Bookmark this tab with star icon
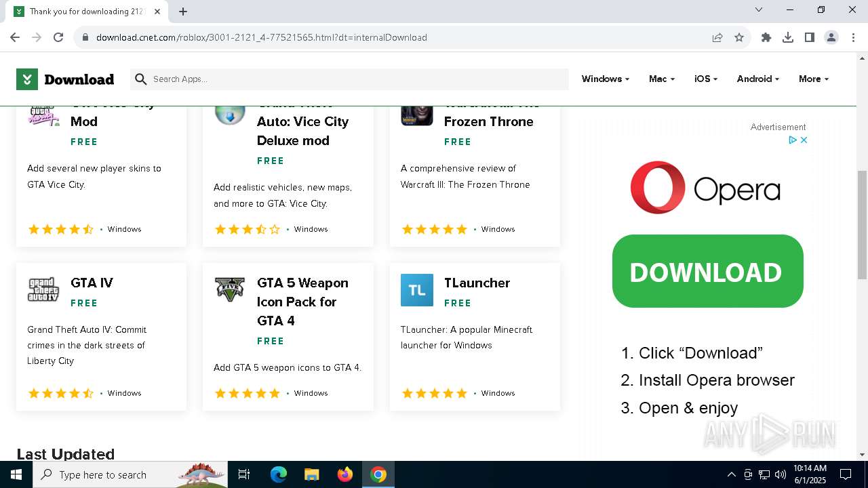The image size is (868, 488). 739,37
